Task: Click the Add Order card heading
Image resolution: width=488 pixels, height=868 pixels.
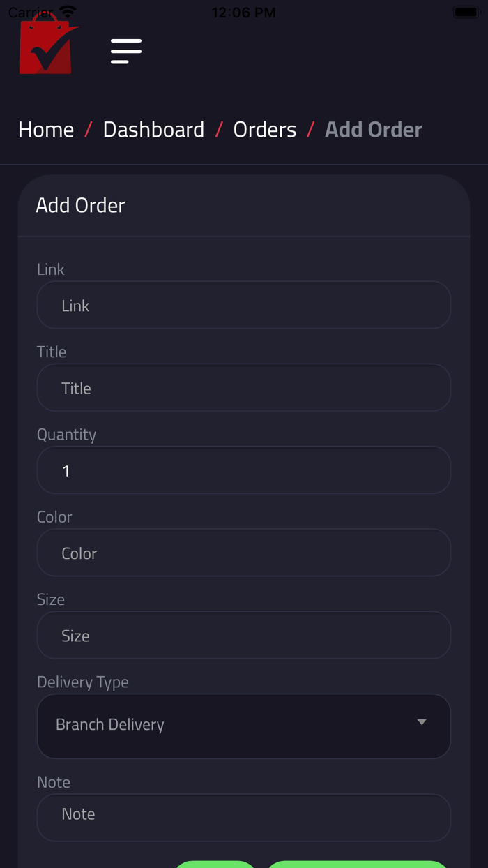Action: click(80, 205)
